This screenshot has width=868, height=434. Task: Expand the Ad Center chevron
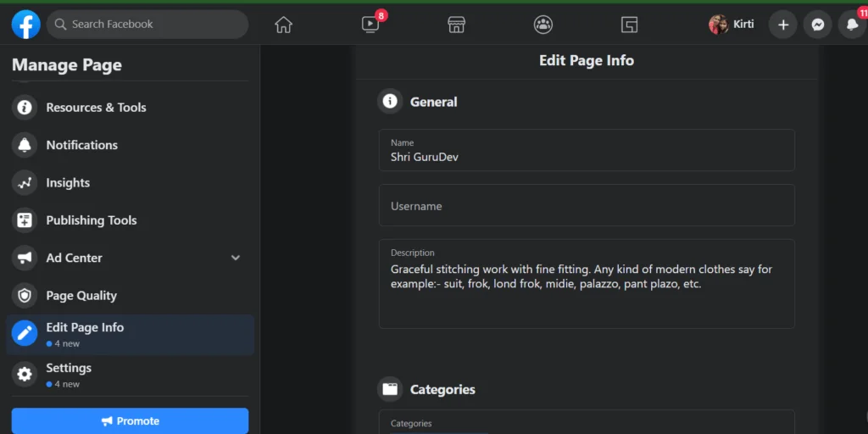tap(236, 258)
